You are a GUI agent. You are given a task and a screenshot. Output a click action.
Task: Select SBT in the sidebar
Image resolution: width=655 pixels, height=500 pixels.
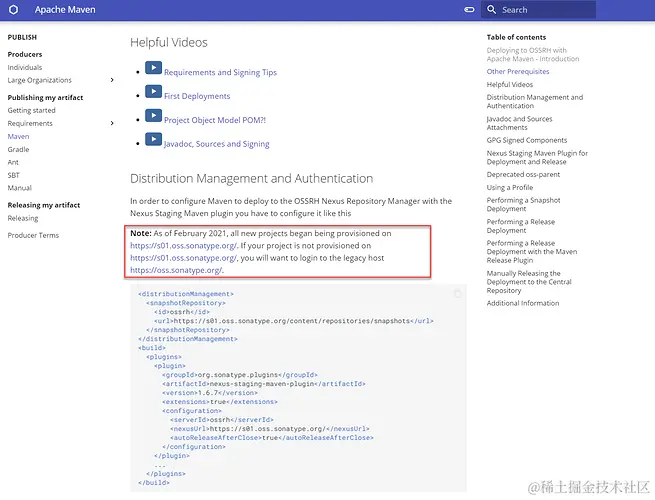13,175
